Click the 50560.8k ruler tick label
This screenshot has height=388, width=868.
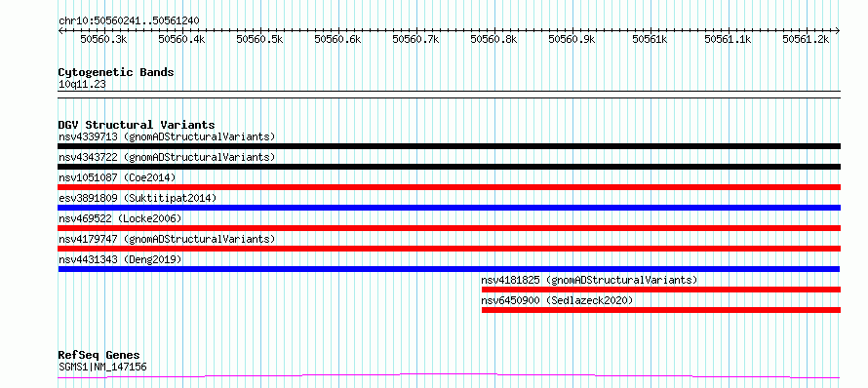click(x=494, y=39)
